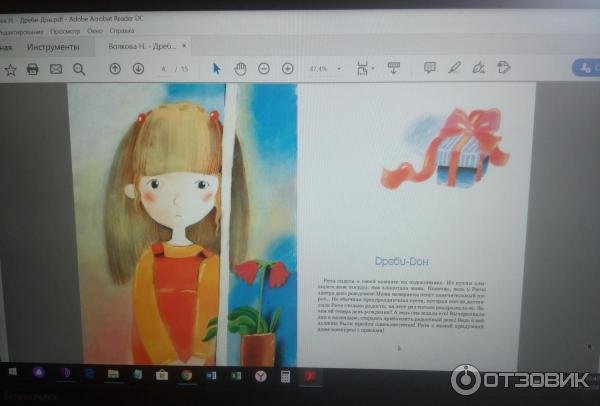Open the Инструменты tab
The height and width of the screenshot is (406, 600).
[53, 46]
